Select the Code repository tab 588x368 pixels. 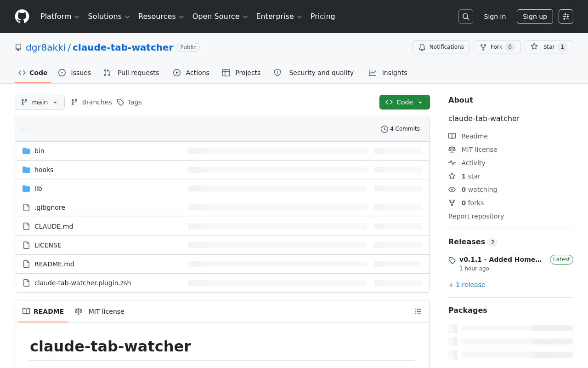point(33,73)
